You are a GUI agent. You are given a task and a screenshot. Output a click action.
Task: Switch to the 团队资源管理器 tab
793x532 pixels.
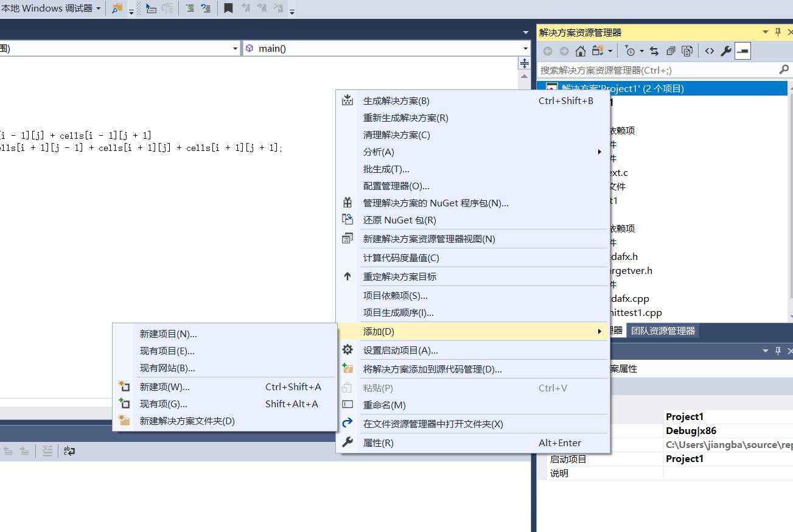[x=663, y=331]
